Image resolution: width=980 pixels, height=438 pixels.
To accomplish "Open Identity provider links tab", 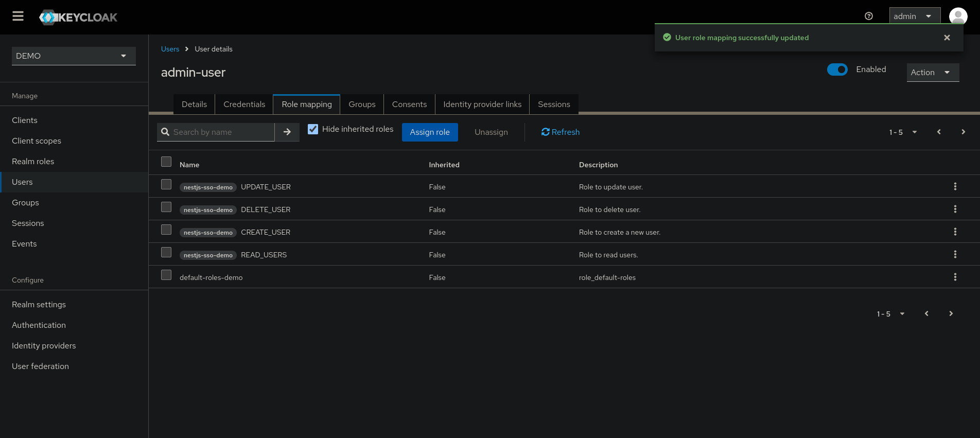I will pos(482,104).
